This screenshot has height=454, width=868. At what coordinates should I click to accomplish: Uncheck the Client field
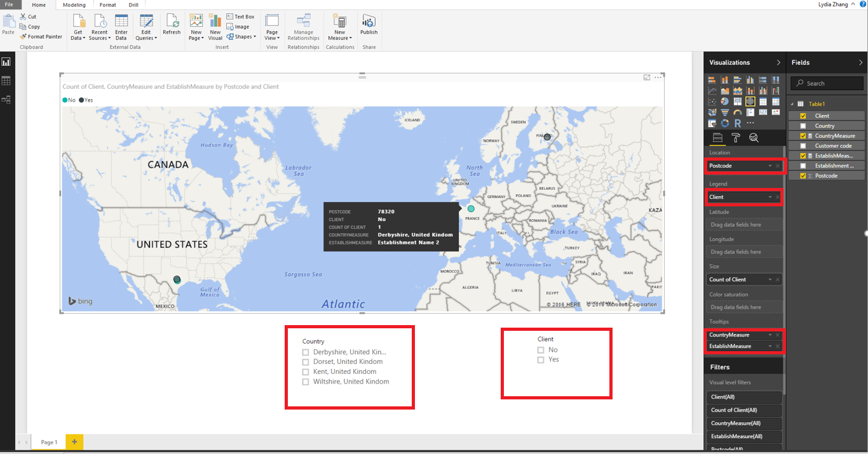coord(803,116)
